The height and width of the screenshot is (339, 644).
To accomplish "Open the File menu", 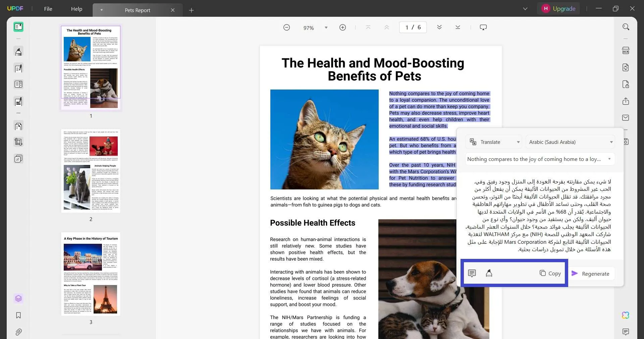I will tap(48, 9).
